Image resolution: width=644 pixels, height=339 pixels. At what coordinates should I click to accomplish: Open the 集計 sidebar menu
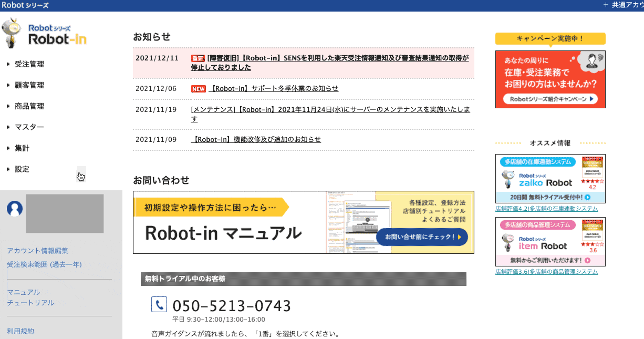click(22, 148)
